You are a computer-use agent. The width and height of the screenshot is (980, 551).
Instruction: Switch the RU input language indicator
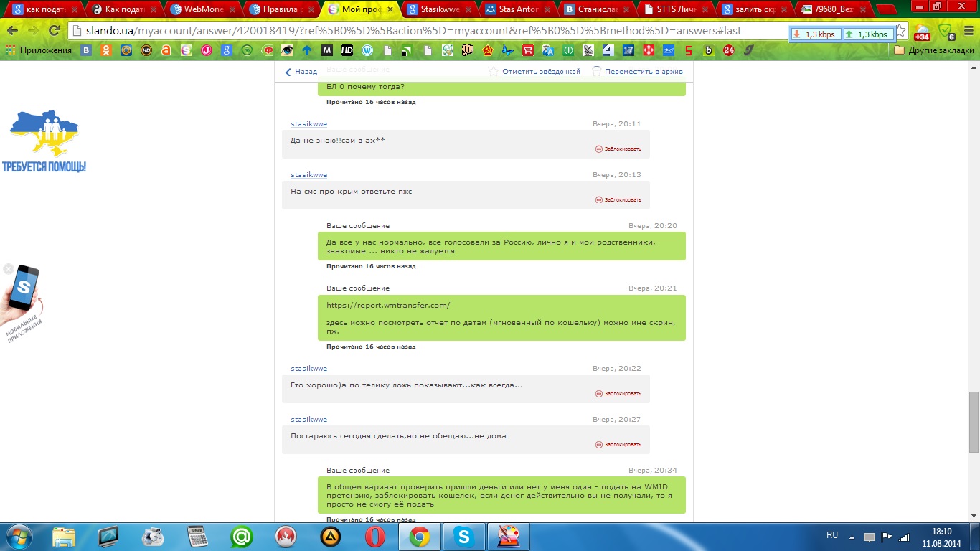point(832,536)
